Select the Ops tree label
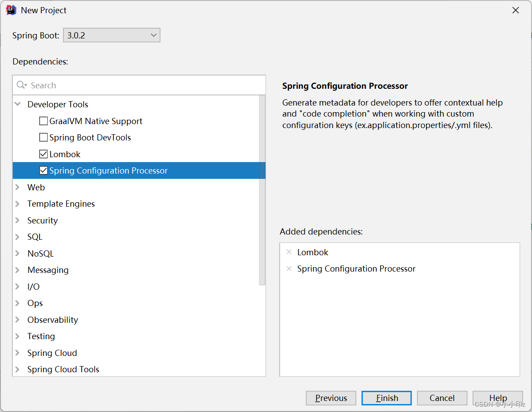 coord(35,303)
